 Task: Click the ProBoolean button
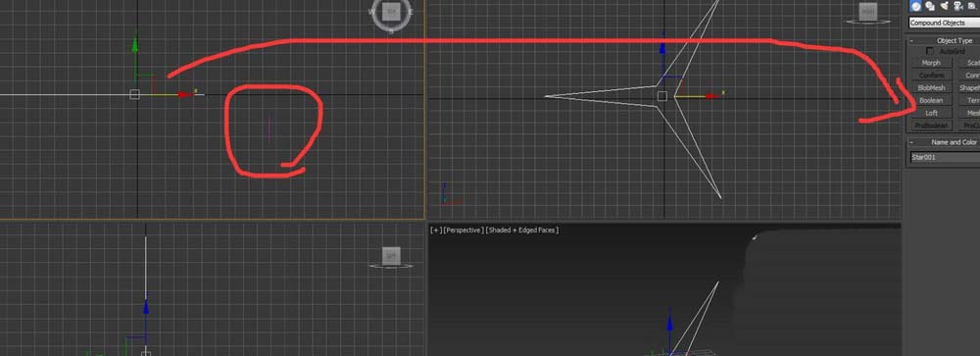click(931, 126)
